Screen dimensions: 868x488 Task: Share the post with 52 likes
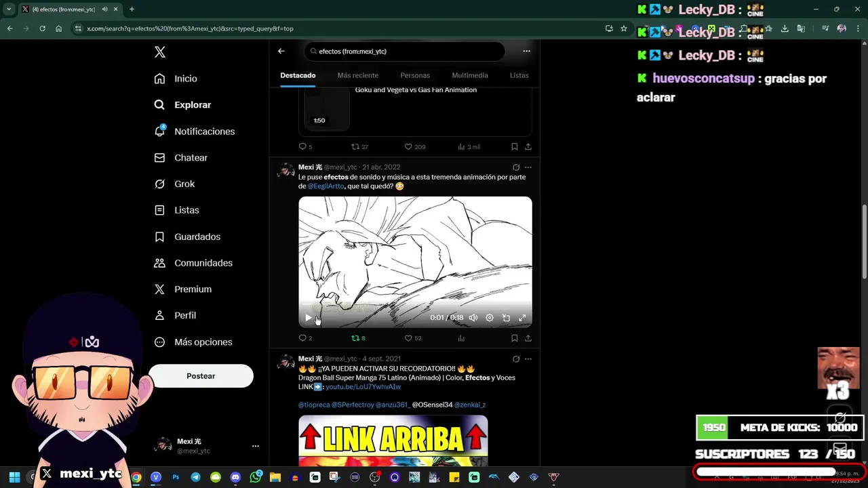(x=528, y=338)
